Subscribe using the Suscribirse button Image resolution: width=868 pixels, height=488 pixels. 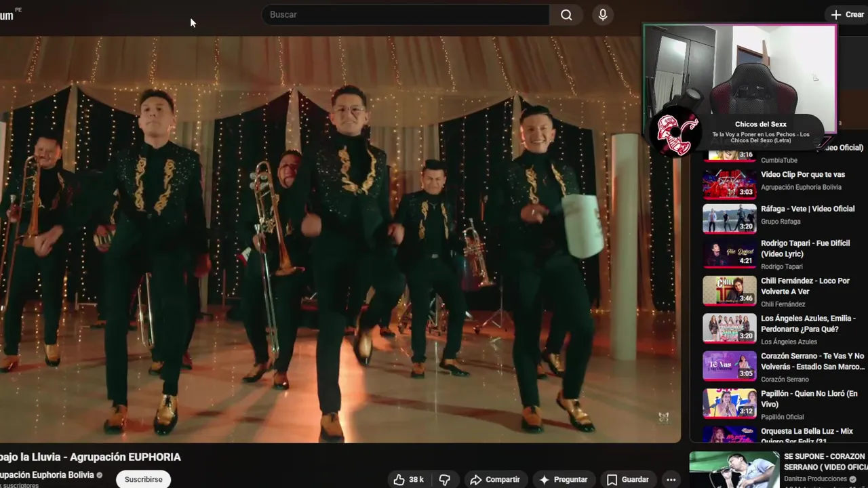[x=143, y=479]
